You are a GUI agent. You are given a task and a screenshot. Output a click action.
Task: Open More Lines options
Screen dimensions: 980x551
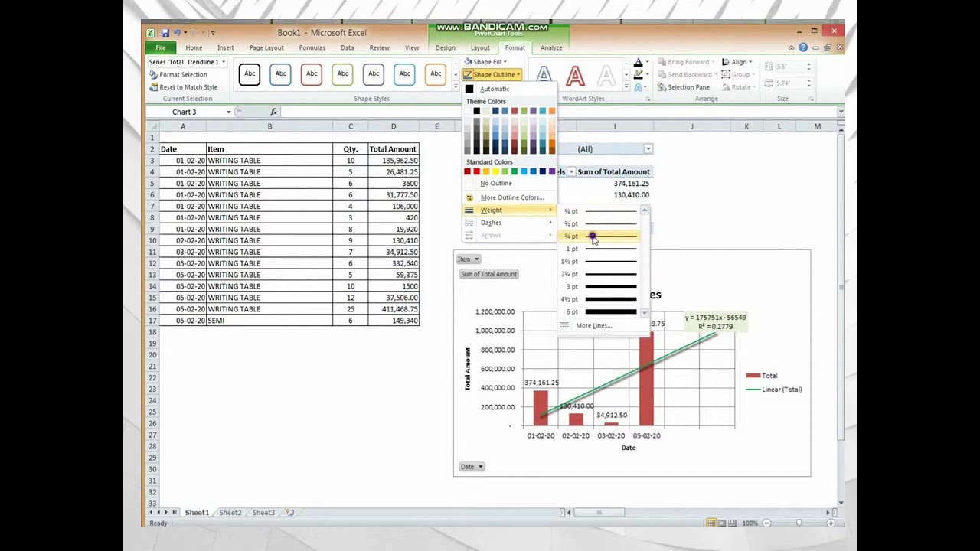coord(603,325)
